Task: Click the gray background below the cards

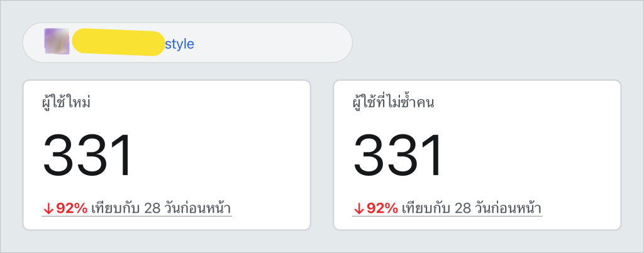Action: 322,242
